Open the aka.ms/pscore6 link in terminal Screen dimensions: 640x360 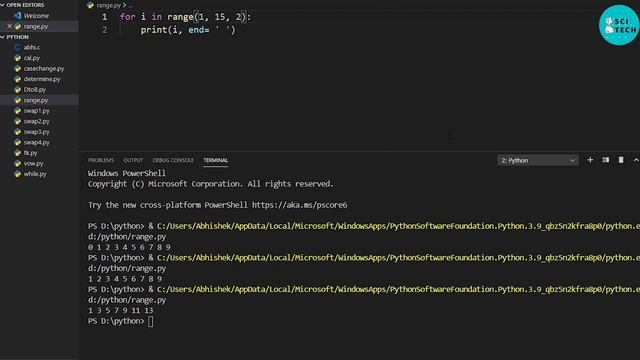click(300, 205)
